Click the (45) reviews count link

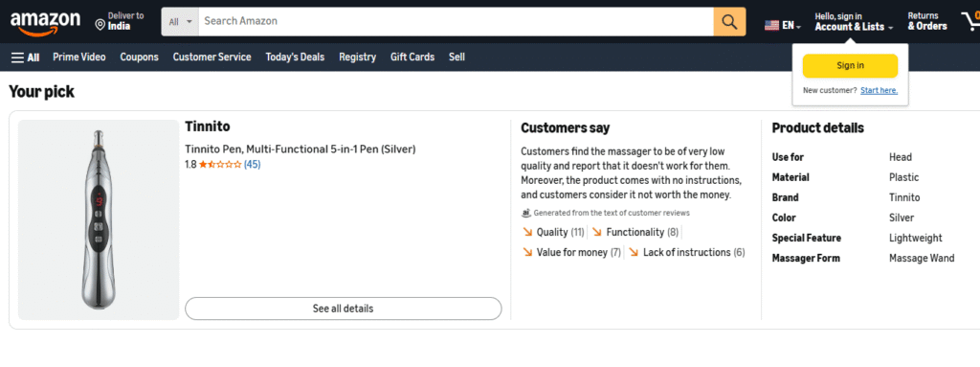(x=252, y=165)
